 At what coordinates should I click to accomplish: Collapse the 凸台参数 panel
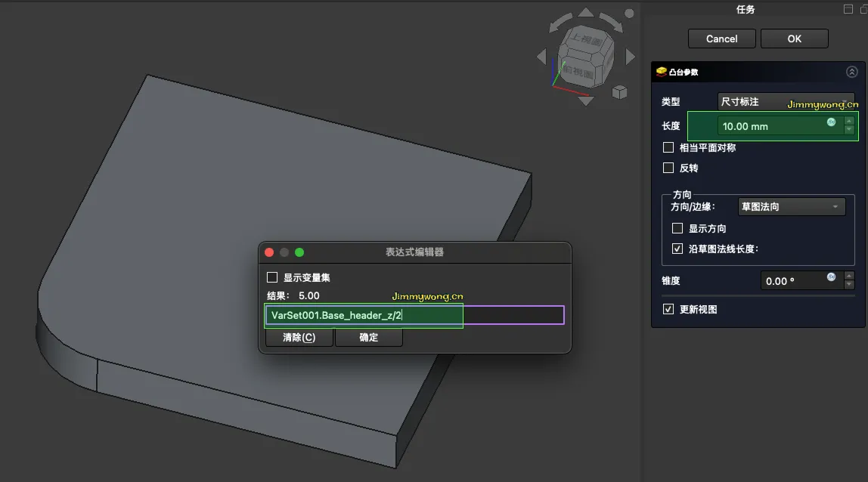click(x=851, y=73)
